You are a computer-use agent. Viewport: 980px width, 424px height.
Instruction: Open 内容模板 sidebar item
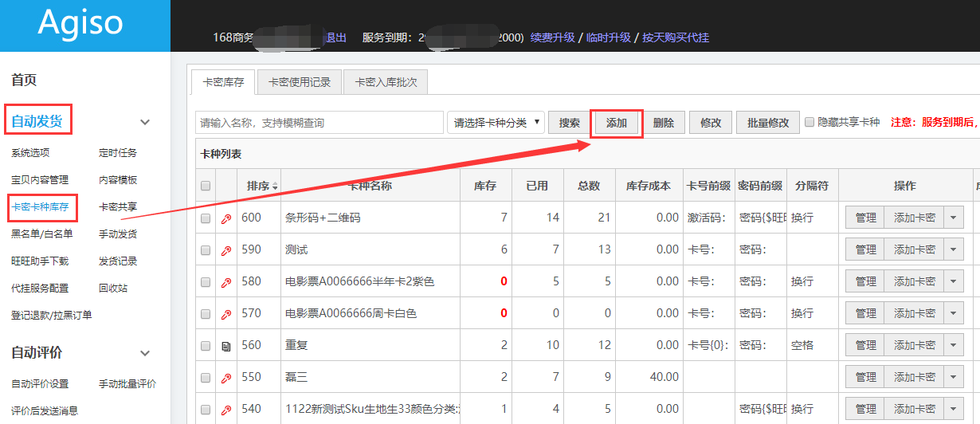point(118,180)
